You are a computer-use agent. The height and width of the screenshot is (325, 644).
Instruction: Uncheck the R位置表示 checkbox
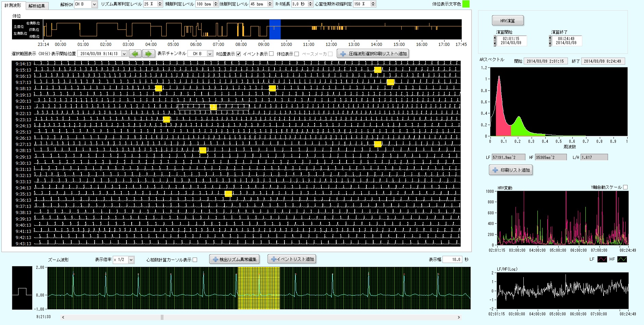point(239,54)
